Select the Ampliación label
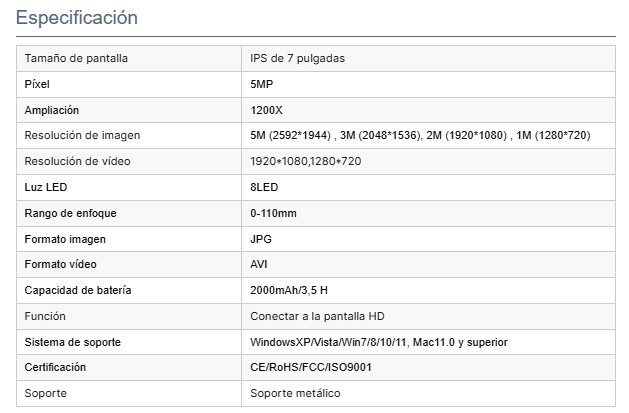 (x=51, y=110)
